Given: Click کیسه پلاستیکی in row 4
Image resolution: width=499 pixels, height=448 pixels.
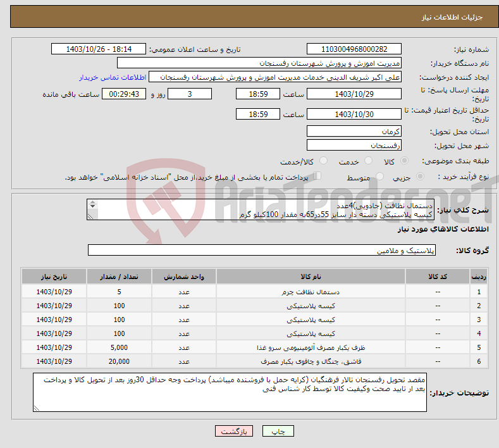Looking at the screenshot, I should pyautogui.click(x=311, y=333).
